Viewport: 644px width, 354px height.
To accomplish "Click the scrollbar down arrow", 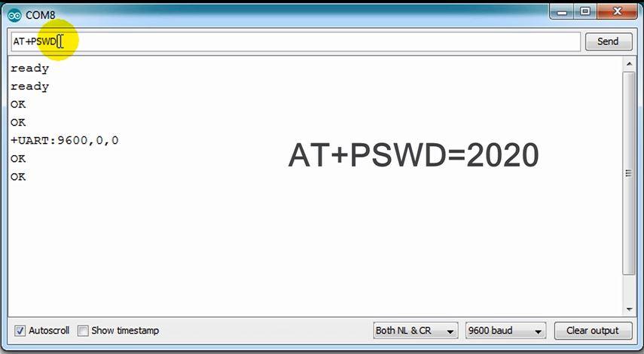I will pos(629,310).
